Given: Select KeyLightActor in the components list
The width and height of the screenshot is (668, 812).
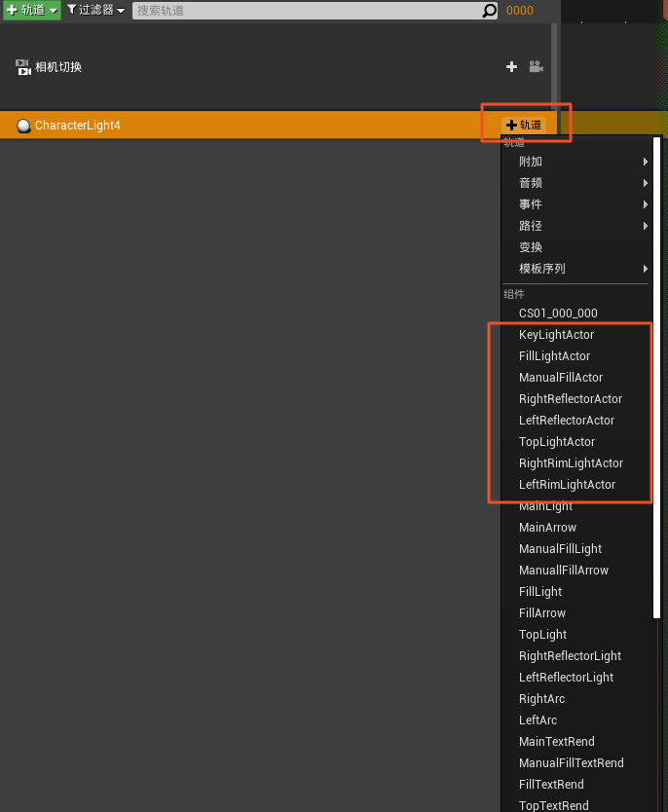Looking at the screenshot, I should click(x=556, y=335).
